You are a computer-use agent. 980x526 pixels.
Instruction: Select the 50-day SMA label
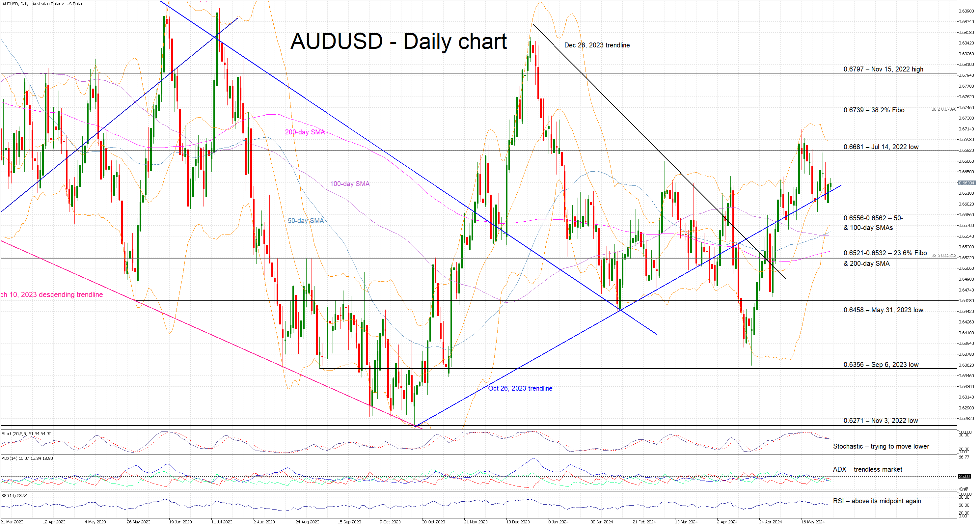coord(306,221)
